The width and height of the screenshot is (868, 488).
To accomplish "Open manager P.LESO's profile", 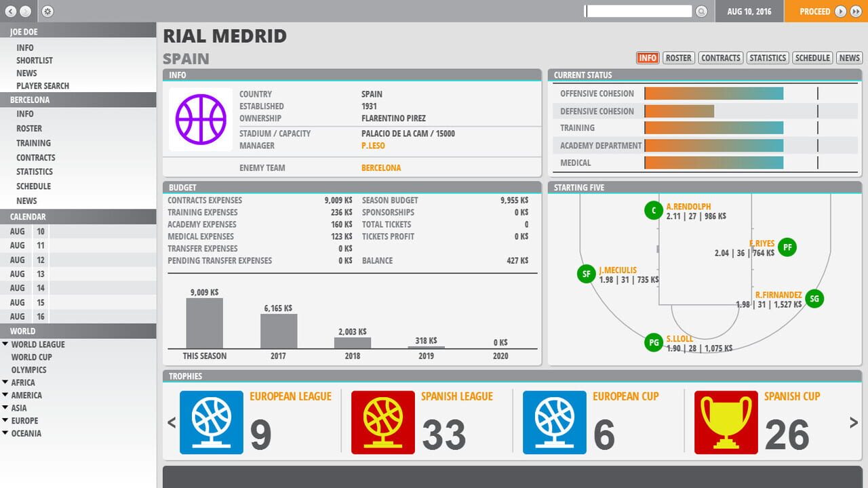I will point(372,145).
